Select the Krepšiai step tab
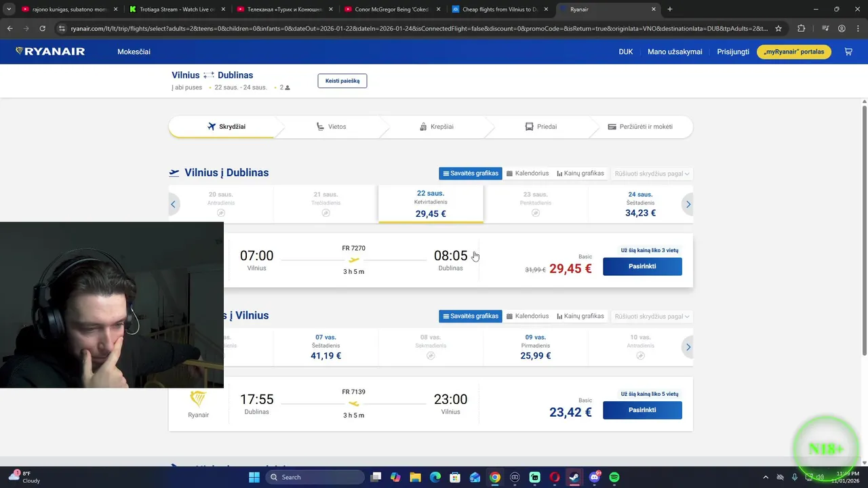This screenshot has height=488, width=868. [436, 127]
